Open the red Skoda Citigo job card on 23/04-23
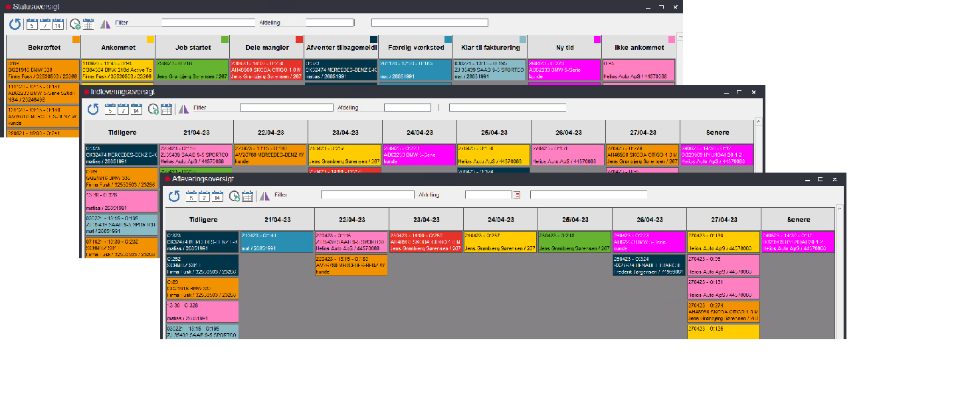 point(426,242)
